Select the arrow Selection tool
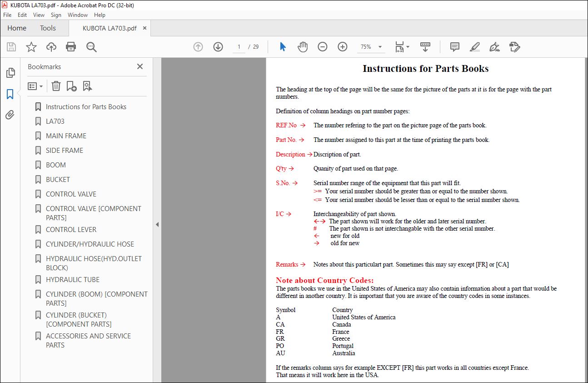Image resolution: width=588 pixels, height=383 pixels. click(x=283, y=47)
